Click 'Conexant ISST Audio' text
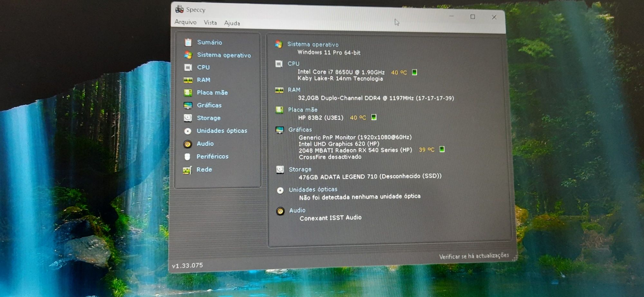644x297 pixels. click(x=330, y=218)
